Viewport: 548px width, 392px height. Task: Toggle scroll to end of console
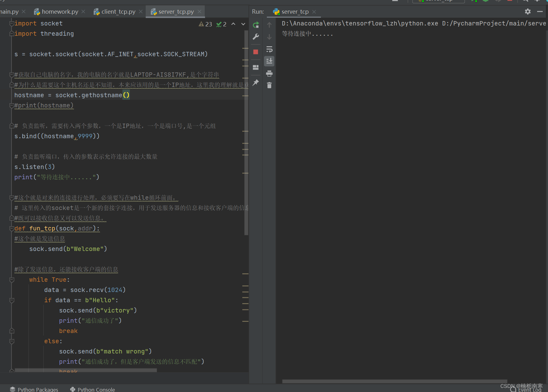coord(269,61)
